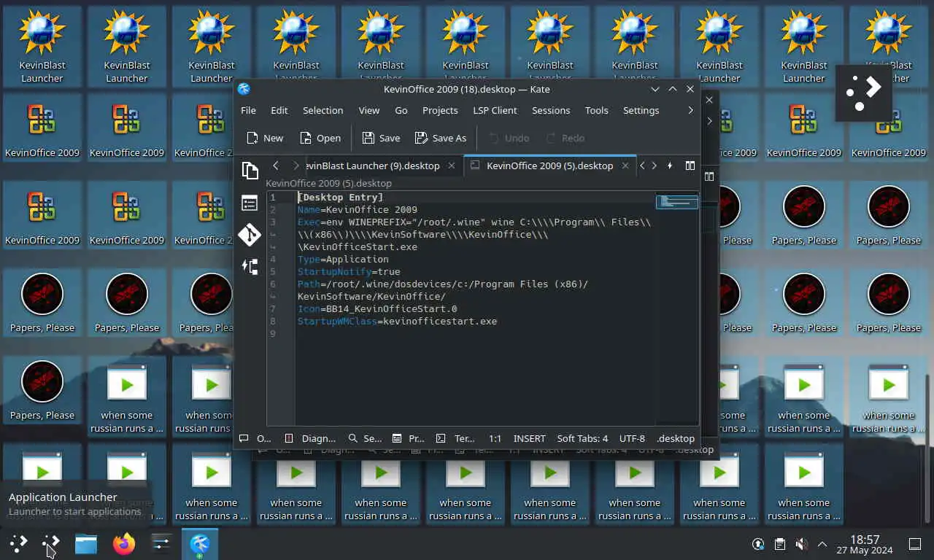Open the Projects list sidebar icon
The width and height of the screenshot is (934, 560).
click(250, 203)
